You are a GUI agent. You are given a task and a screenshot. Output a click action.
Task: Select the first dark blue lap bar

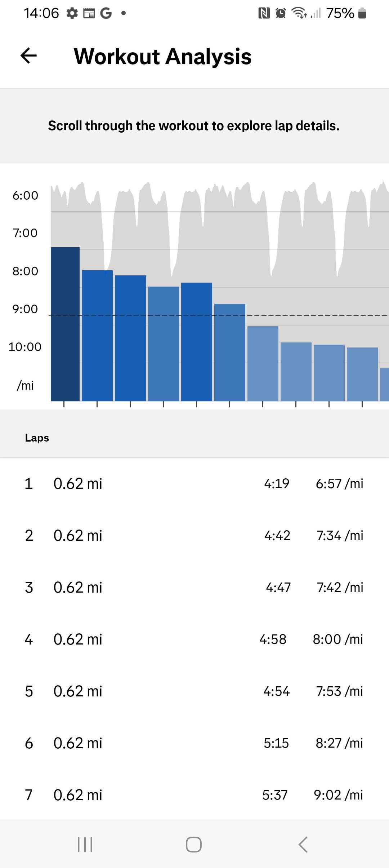pos(65,324)
